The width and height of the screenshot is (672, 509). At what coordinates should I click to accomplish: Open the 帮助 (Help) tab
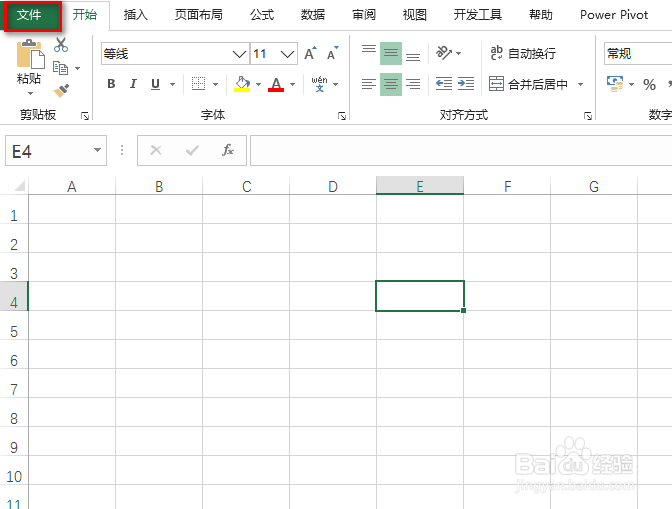[541, 15]
